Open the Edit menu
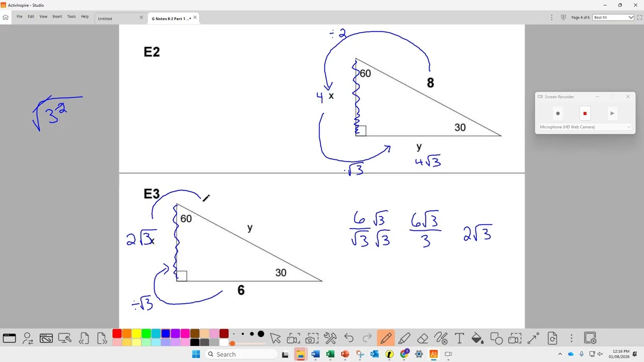This screenshot has width=644, height=362. pyautogui.click(x=31, y=17)
